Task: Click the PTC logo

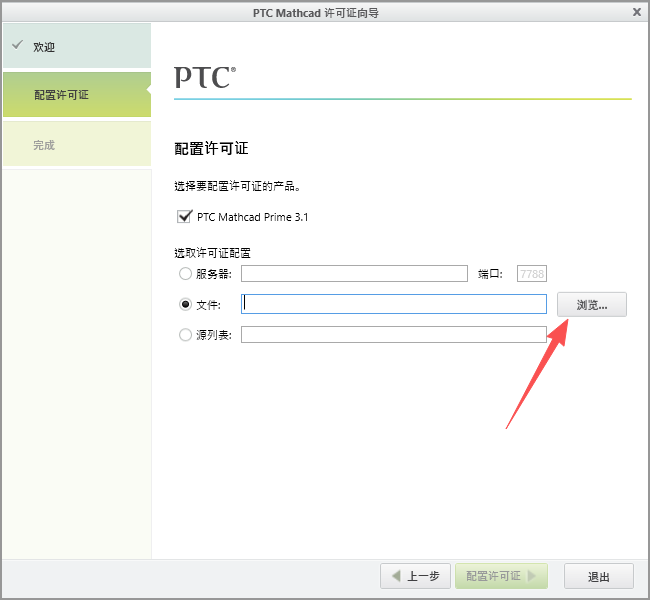Action: [x=205, y=78]
